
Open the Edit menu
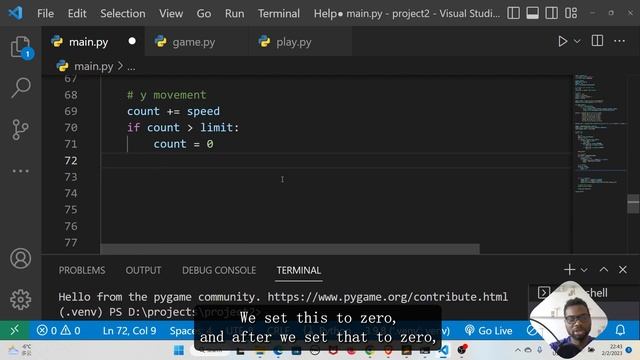tap(77, 13)
